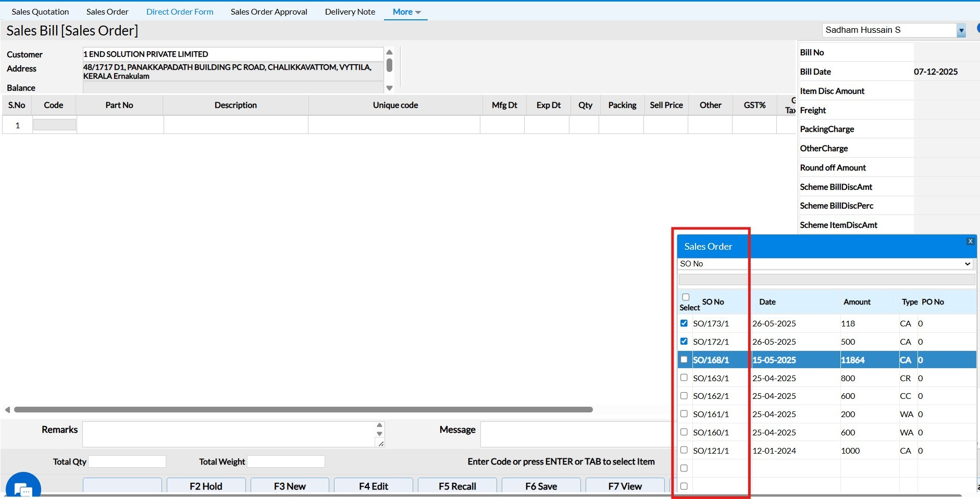
Task: Open the Sadham Hussain S user dropdown
Action: (x=961, y=30)
